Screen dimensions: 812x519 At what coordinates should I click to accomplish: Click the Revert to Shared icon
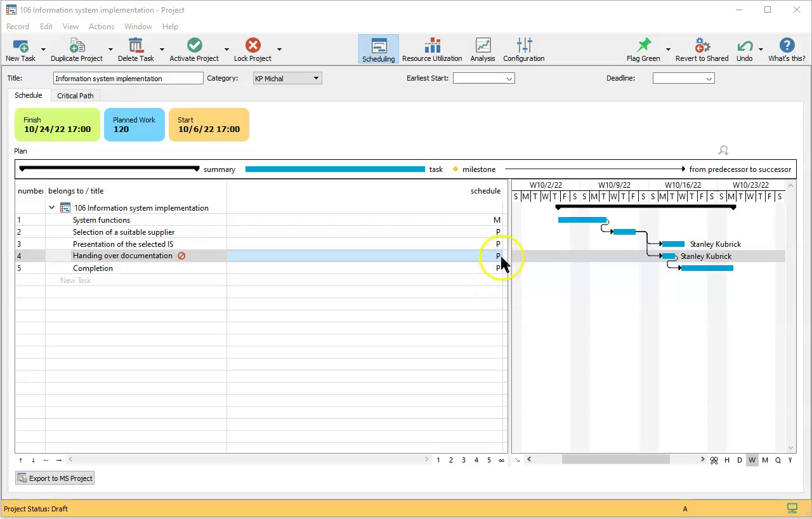click(702, 46)
